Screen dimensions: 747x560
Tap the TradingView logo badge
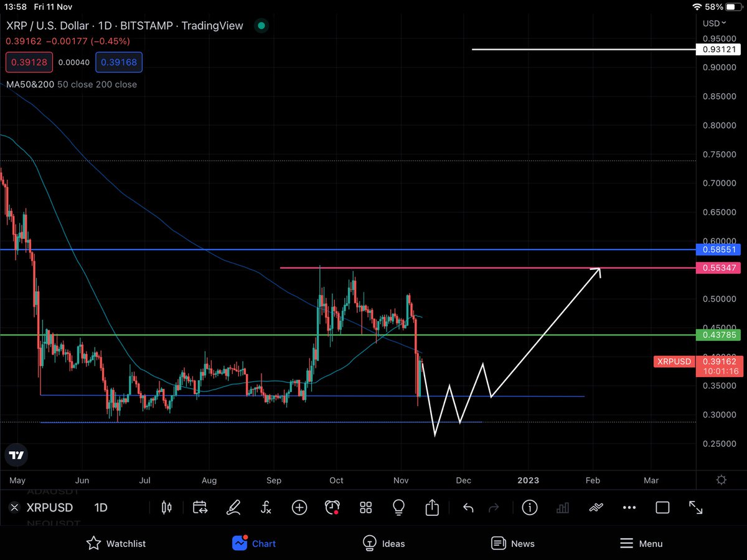[17, 455]
